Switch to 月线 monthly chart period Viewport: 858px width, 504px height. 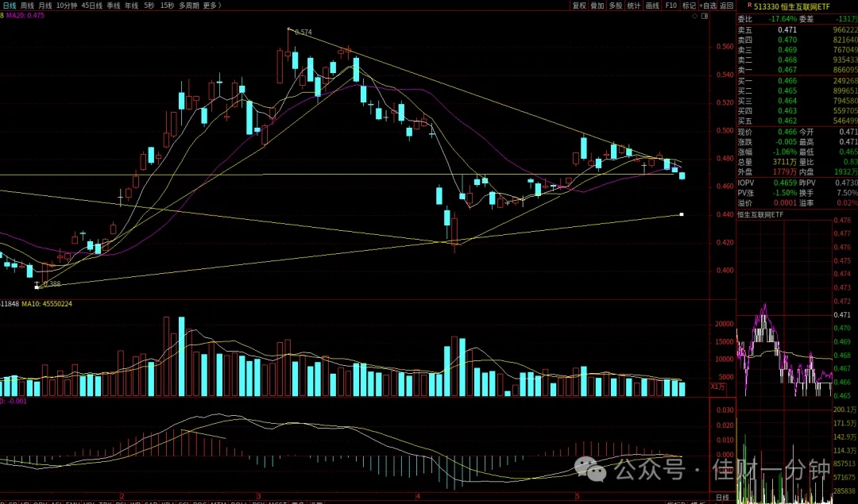pos(44,6)
